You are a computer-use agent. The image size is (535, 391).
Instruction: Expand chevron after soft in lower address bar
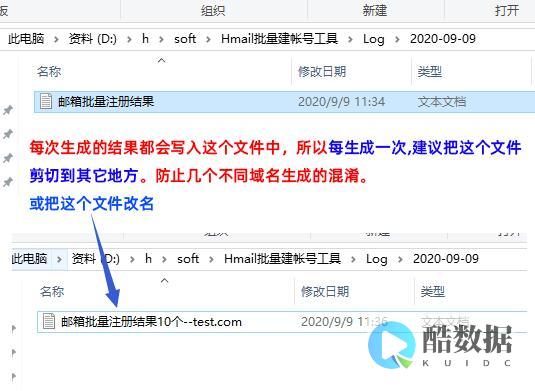pyautogui.click(x=212, y=259)
